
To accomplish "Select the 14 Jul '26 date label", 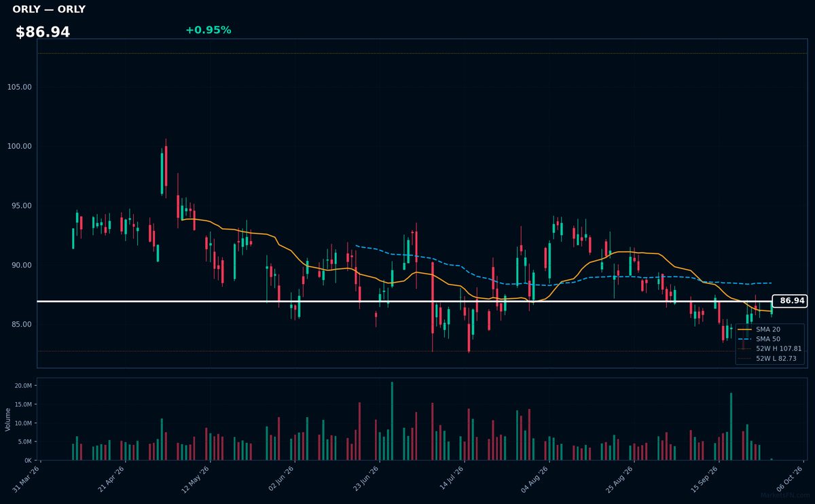I will [x=452, y=478].
